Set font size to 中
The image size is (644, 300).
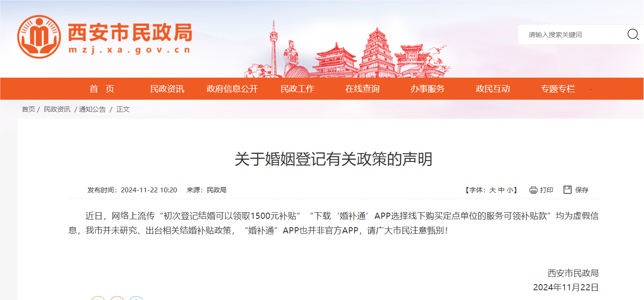501,190
